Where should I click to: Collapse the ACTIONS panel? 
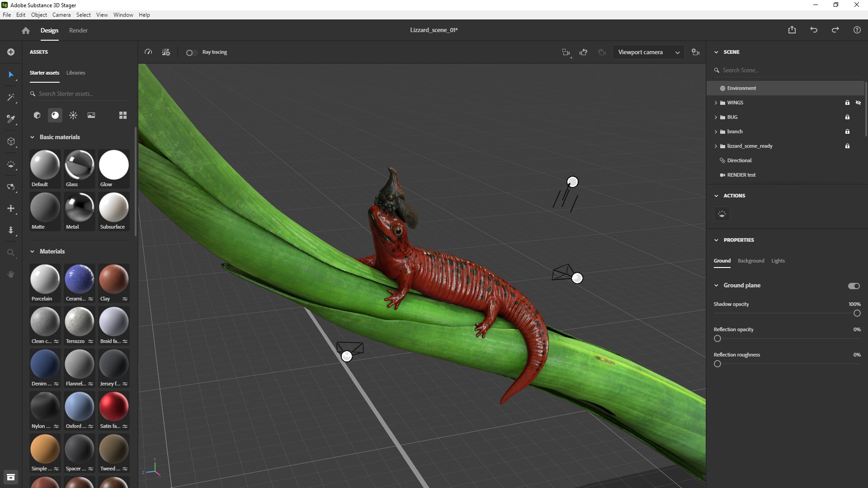(x=716, y=196)
